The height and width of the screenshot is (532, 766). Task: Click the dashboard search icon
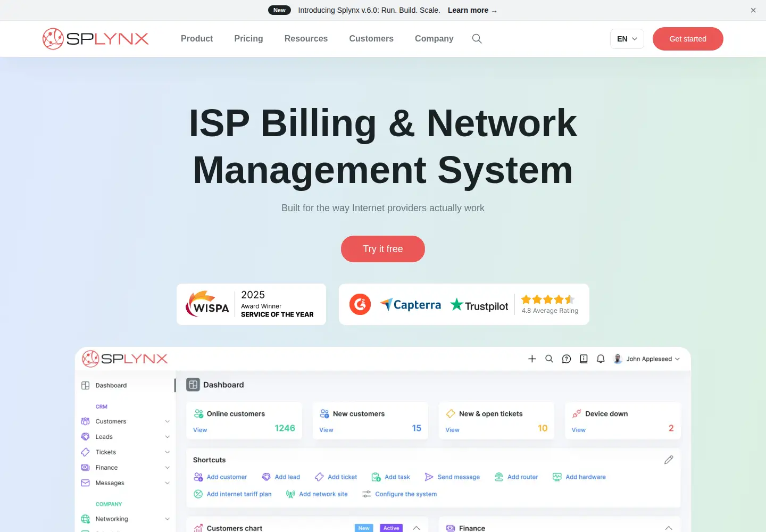click(x=549, y=359)
